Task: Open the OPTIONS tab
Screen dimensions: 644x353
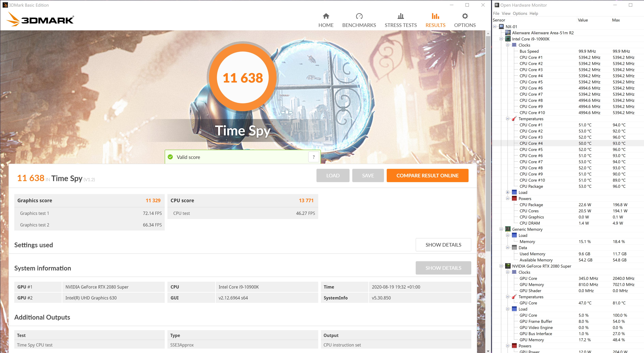Action: pyautogui.click(x=465, y=20)
